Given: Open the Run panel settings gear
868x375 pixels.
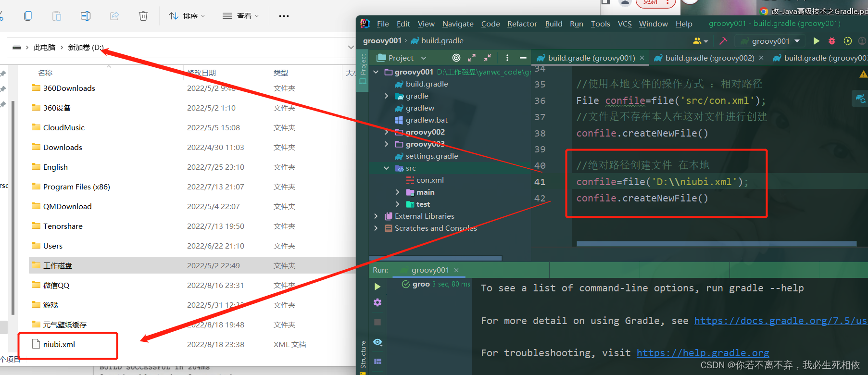Looking at the screenshot, I should pyautogui.click(x=377, y=302).
